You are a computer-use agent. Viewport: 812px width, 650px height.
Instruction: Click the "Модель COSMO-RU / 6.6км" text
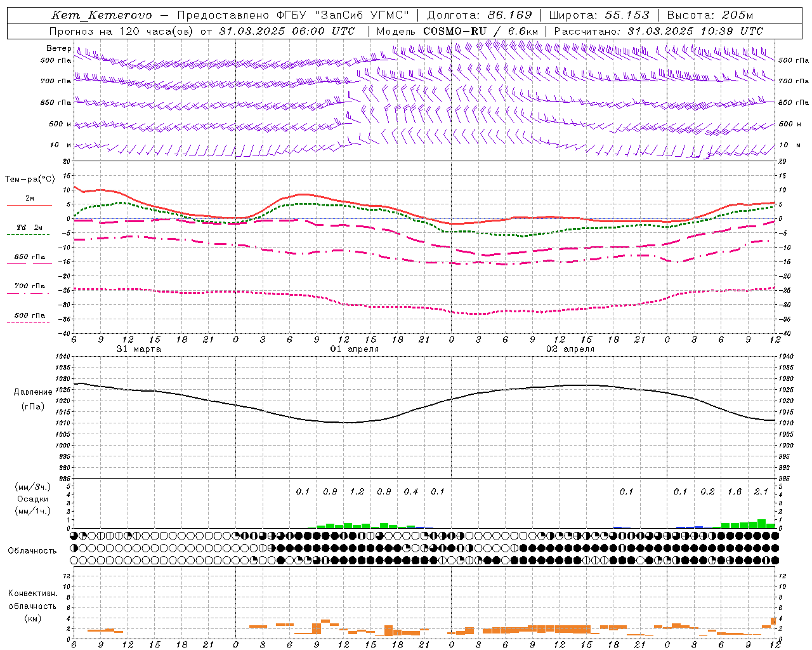click(x=457, y=31)
